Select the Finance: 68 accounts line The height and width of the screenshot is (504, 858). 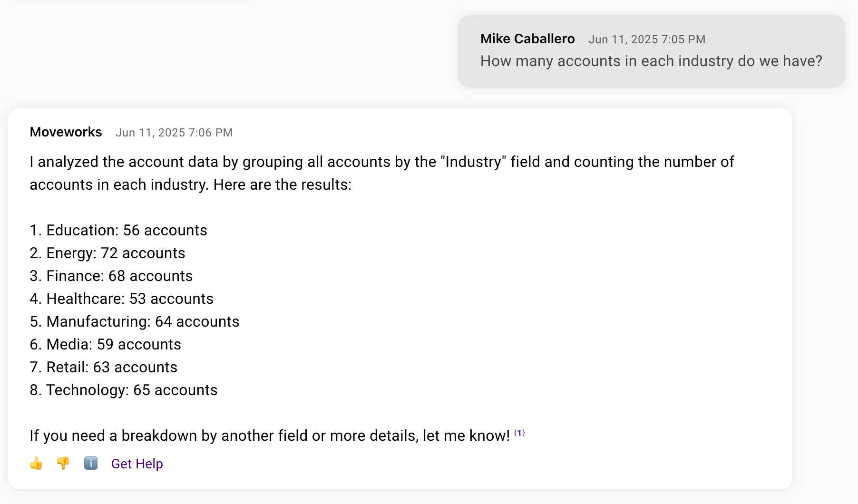coord(111,276)
